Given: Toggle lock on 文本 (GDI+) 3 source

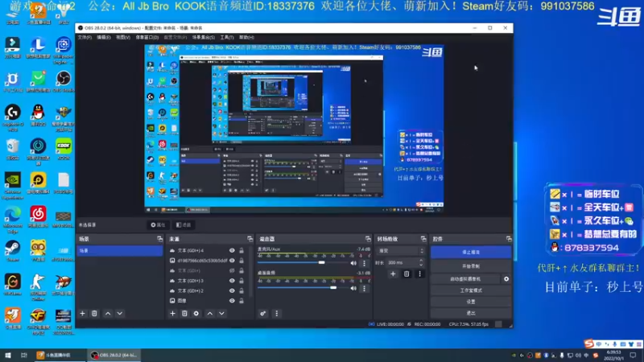Looking at the screenshot, I should [x=242, y=281].
